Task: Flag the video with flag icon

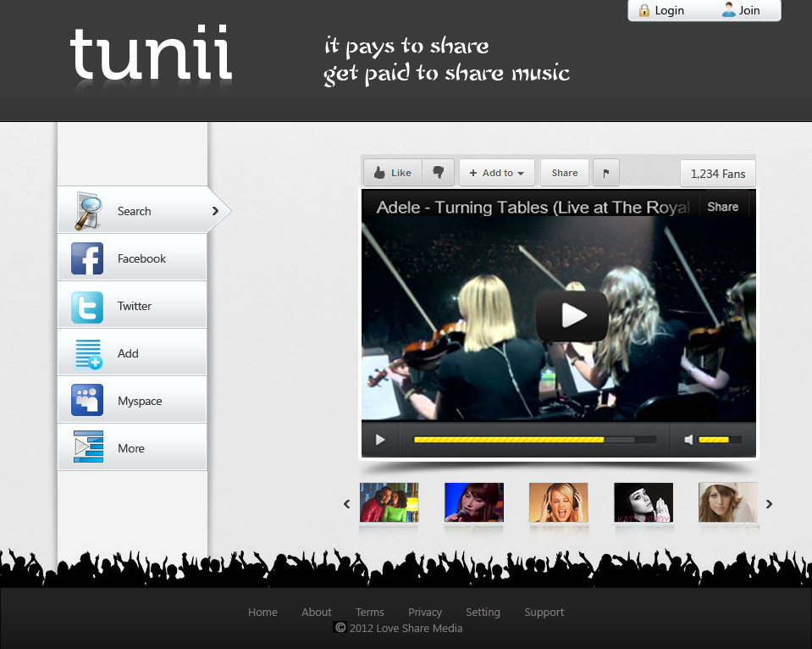Action: (606, 173)
